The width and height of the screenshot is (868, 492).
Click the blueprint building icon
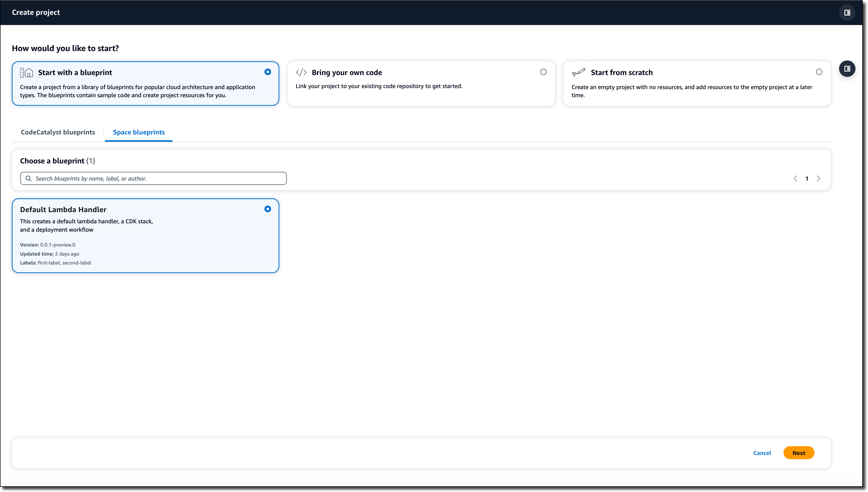click(26, 73)
